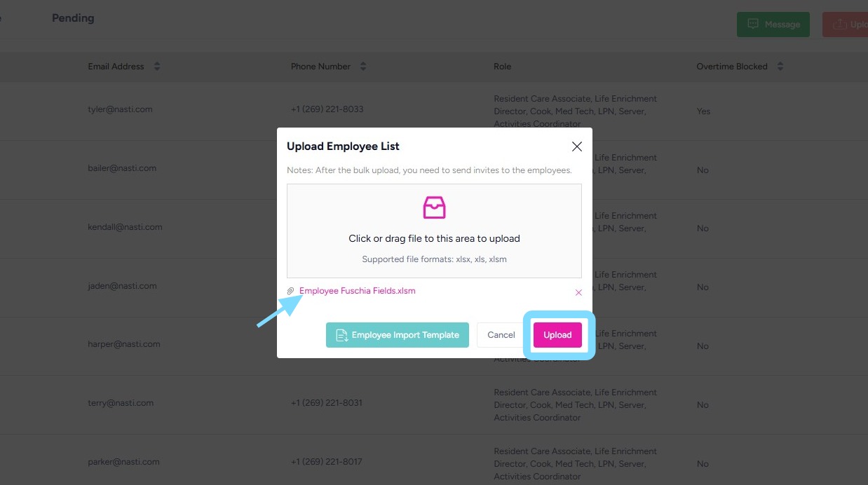The height and width of the screenshot is (485, 868).
Task: Click the 'Click or drag file' upload text
Action: pyautogui.click(x=434, y=238)
